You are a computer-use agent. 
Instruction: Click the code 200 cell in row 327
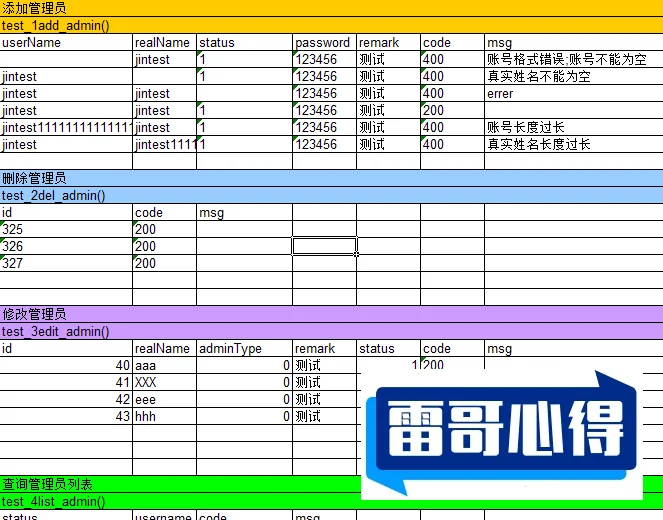pos(164,263)
